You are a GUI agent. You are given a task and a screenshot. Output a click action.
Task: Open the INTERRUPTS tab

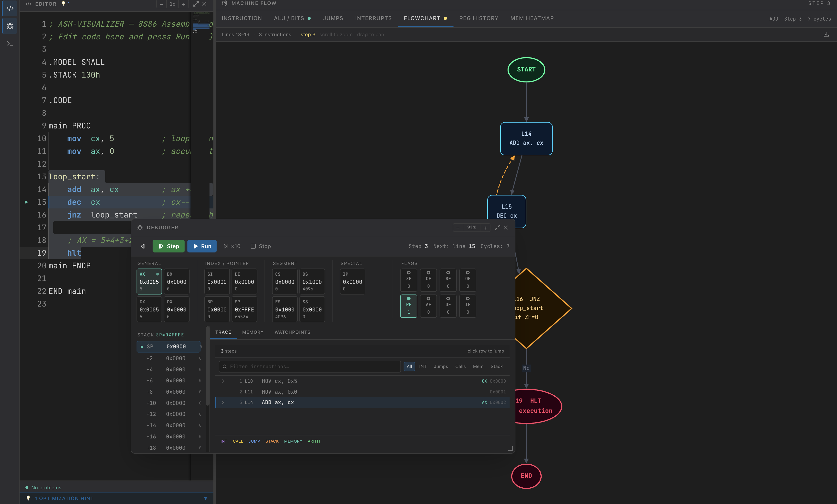click(x=373, y=18)
